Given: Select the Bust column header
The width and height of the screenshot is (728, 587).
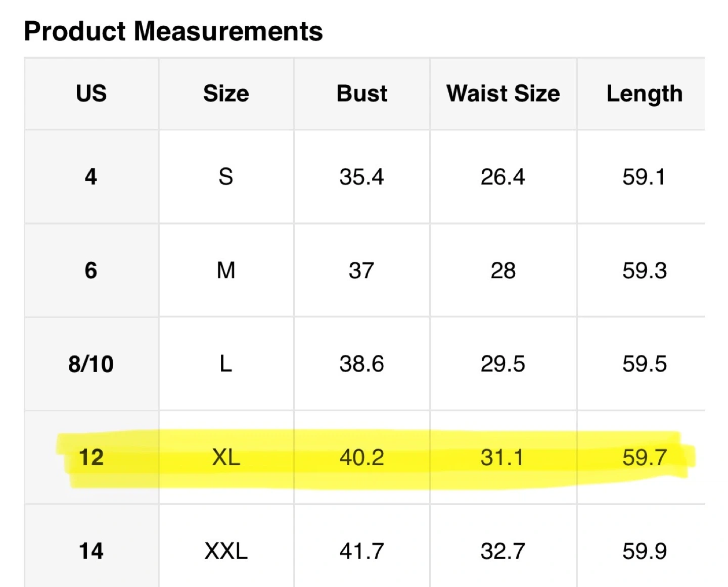Looking at the screenshot, I should (x=362, y=94).
